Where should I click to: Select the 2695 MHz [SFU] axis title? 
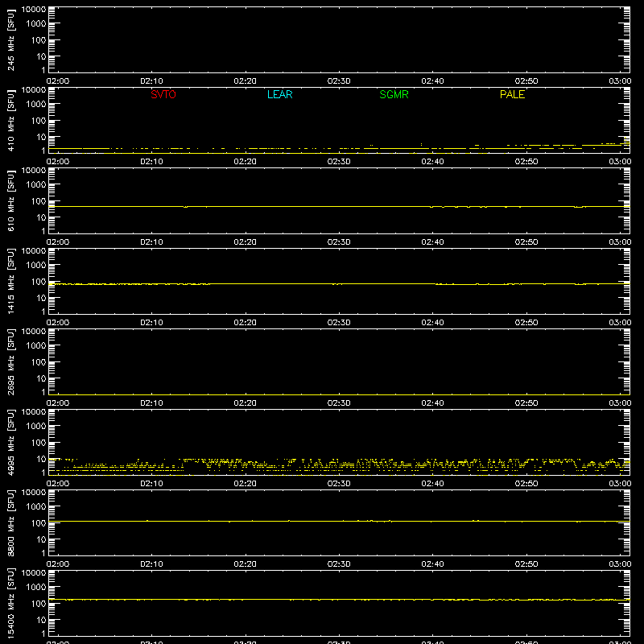(11, 361)
